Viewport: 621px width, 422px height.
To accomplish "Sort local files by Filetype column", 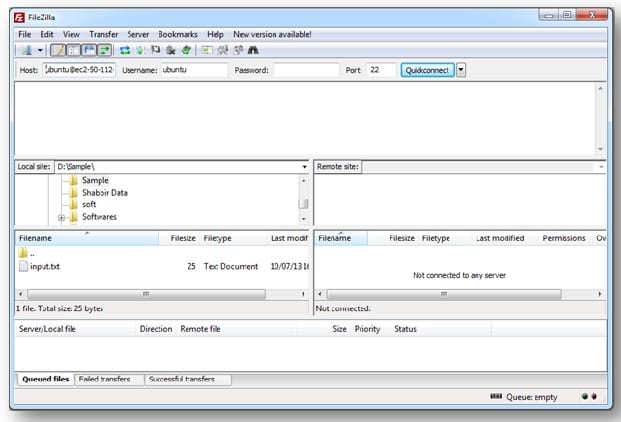I will coord(234,238).
